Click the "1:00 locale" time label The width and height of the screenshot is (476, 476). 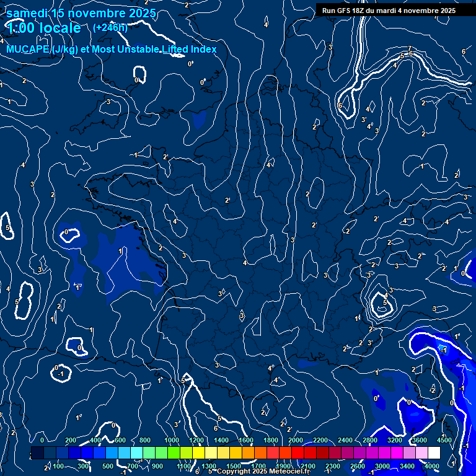[43, 28]
